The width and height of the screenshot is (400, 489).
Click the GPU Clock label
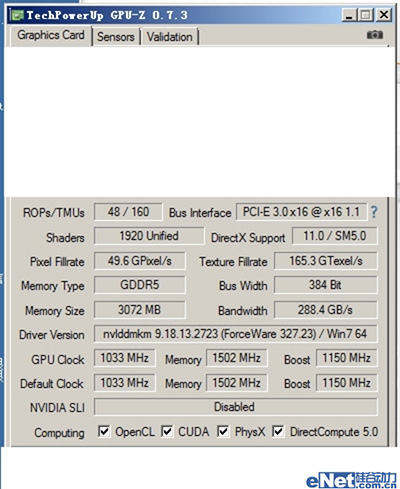click(58, 360)
